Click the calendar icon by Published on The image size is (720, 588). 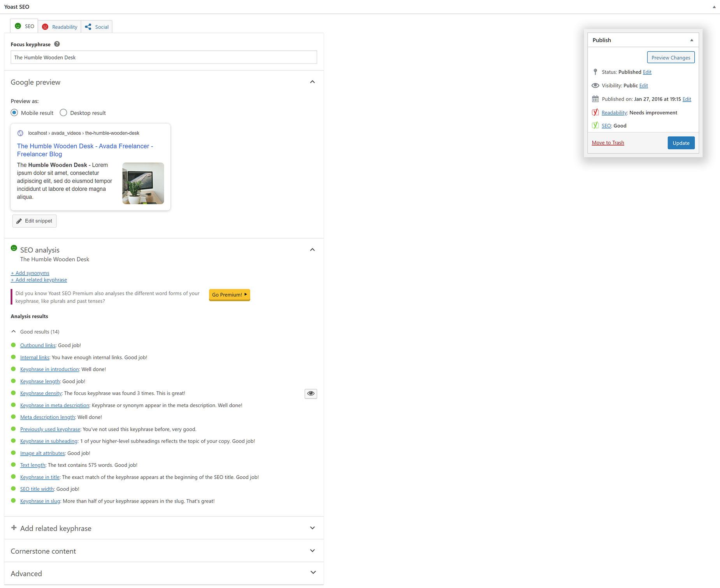[595, 99]
